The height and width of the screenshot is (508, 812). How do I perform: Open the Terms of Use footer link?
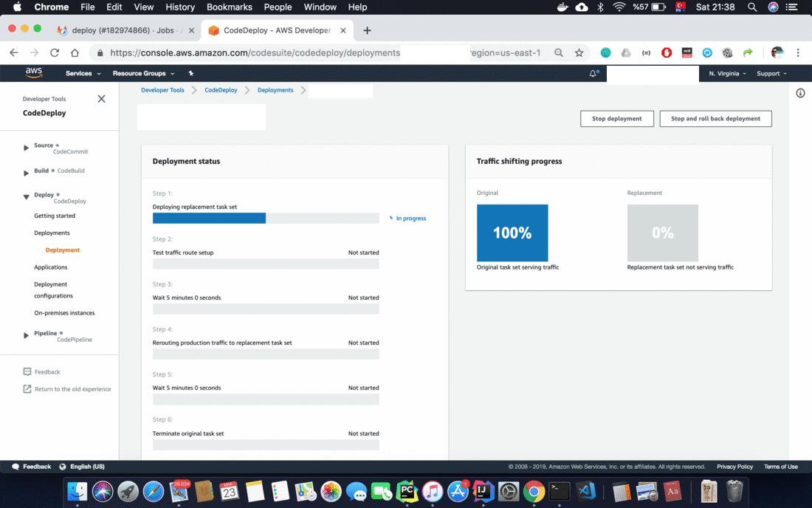tap(780, 467)
